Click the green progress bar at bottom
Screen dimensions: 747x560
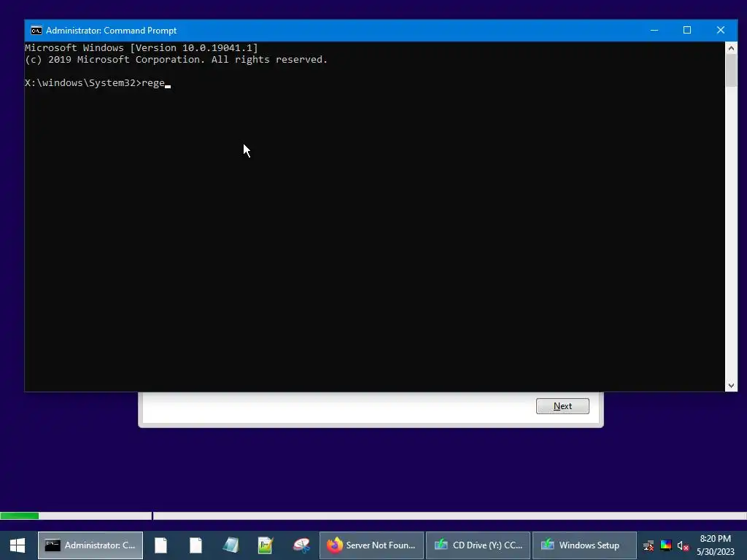coord(20,516)
